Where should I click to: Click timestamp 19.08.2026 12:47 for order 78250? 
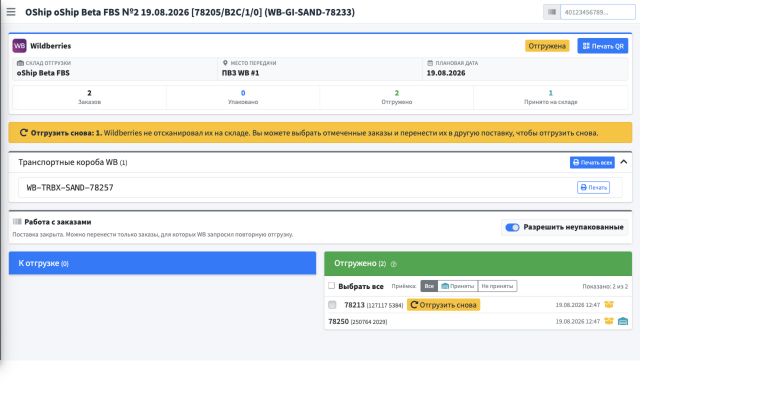coord(577,321)
